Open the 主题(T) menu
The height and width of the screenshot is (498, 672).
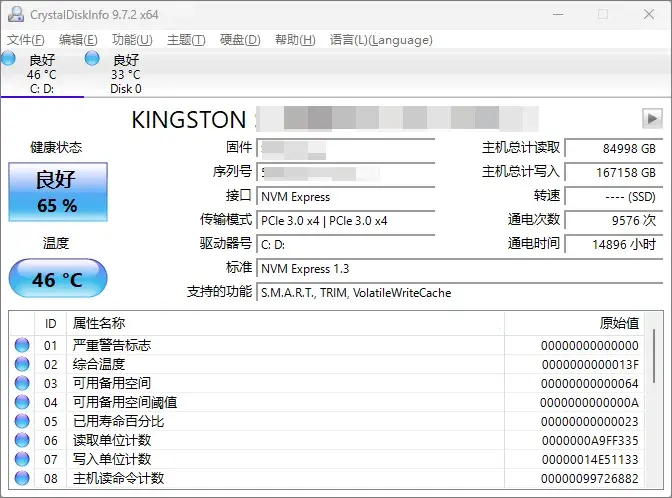click(x=186, y=40)
